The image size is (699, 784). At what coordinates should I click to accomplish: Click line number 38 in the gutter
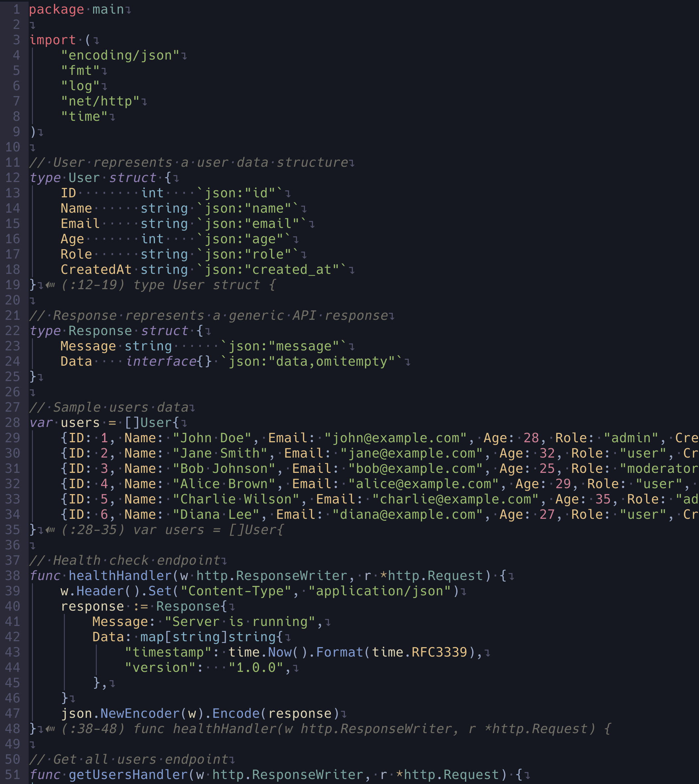(x=13, y=576)
